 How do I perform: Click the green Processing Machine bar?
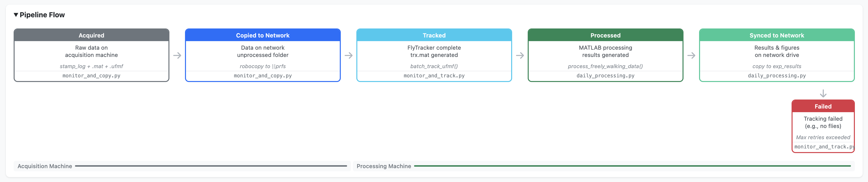[632, 166]
